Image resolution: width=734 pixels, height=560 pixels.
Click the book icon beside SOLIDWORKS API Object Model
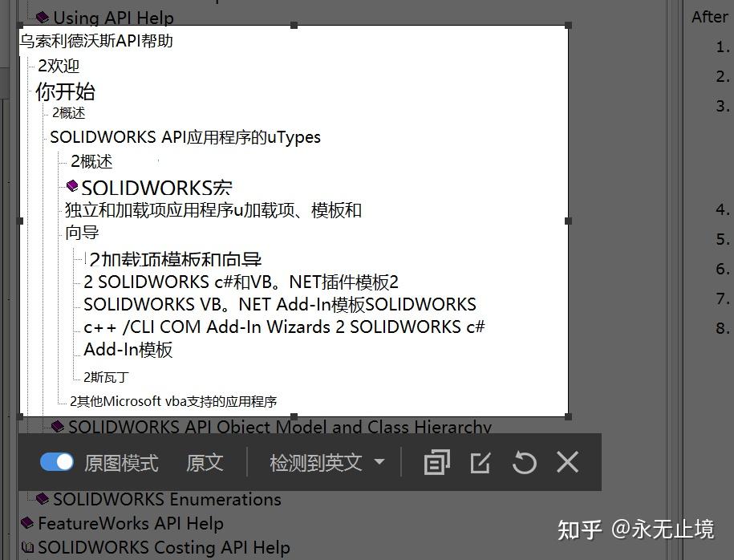[x=58, y=428]
